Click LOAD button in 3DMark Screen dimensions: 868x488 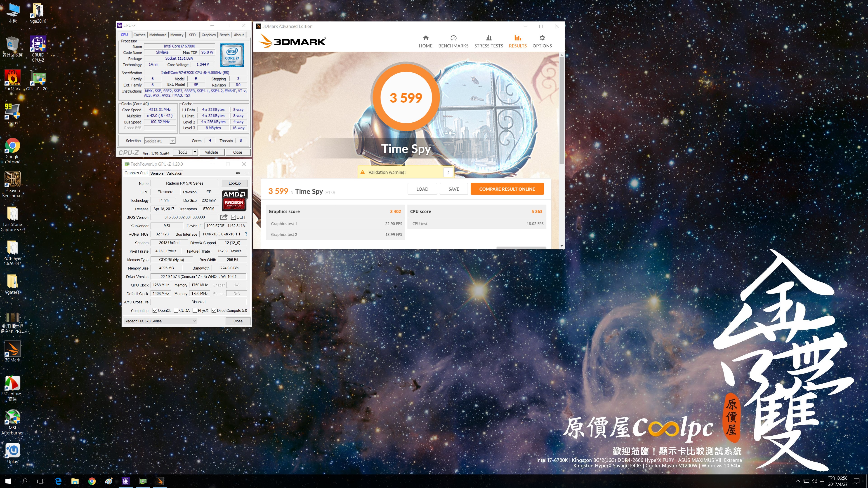[x=422, y=189]
